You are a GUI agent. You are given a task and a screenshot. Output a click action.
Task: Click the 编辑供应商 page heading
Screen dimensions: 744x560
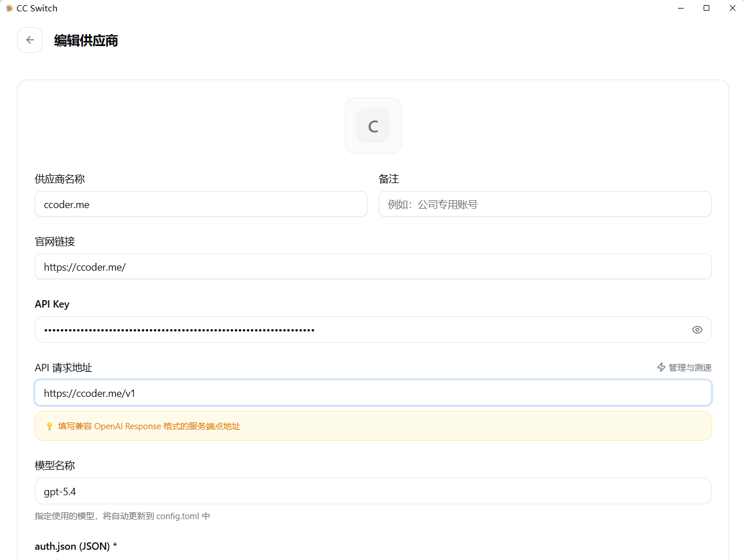pos(86,41)
